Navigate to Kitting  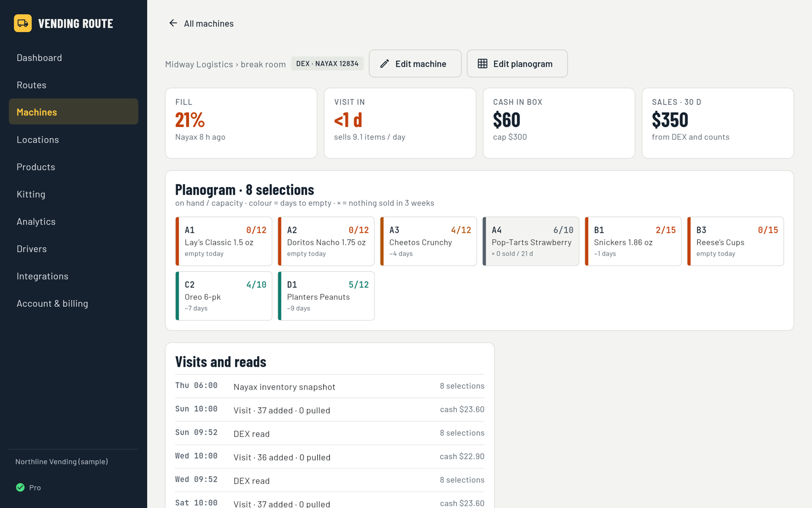tap(74, 194)
